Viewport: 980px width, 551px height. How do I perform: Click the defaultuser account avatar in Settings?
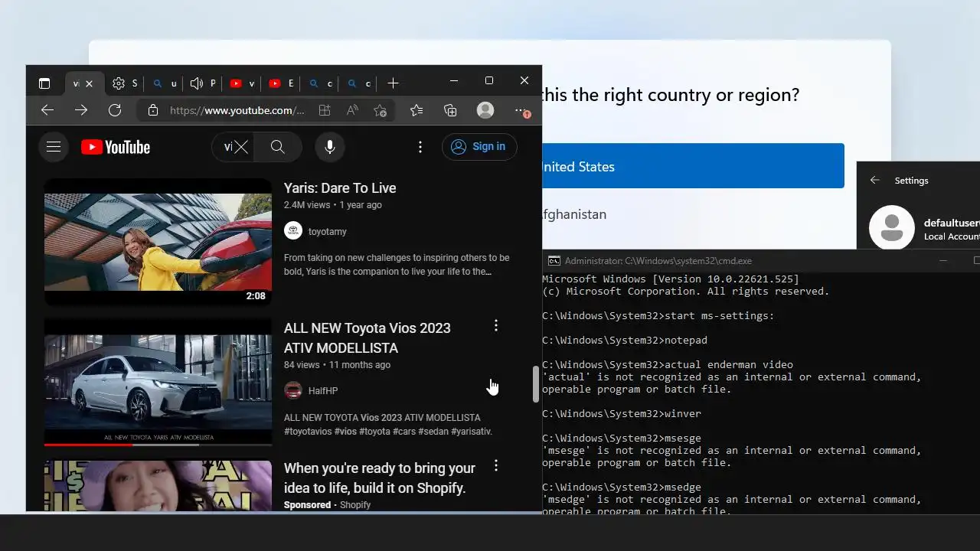click(892, 227)
